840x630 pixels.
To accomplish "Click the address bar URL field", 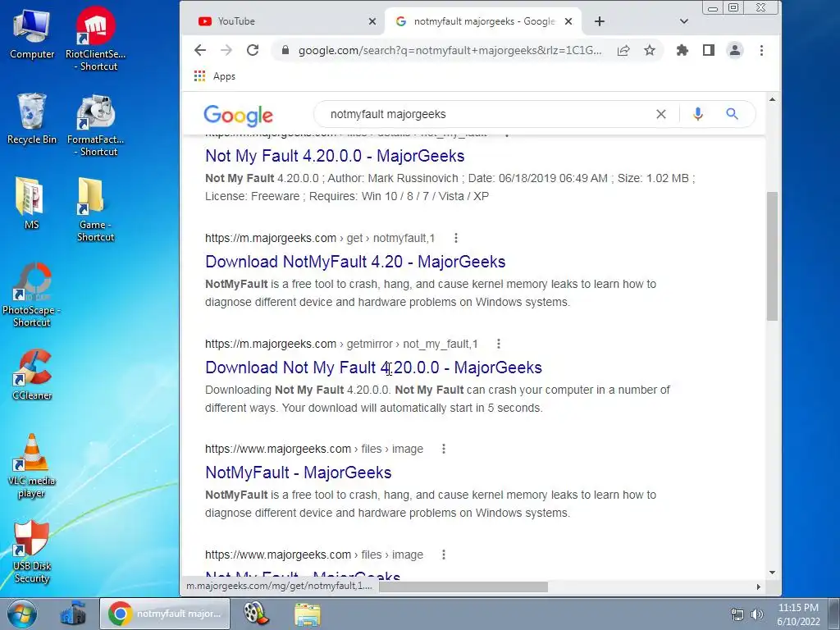I will [x=450, y=50].
